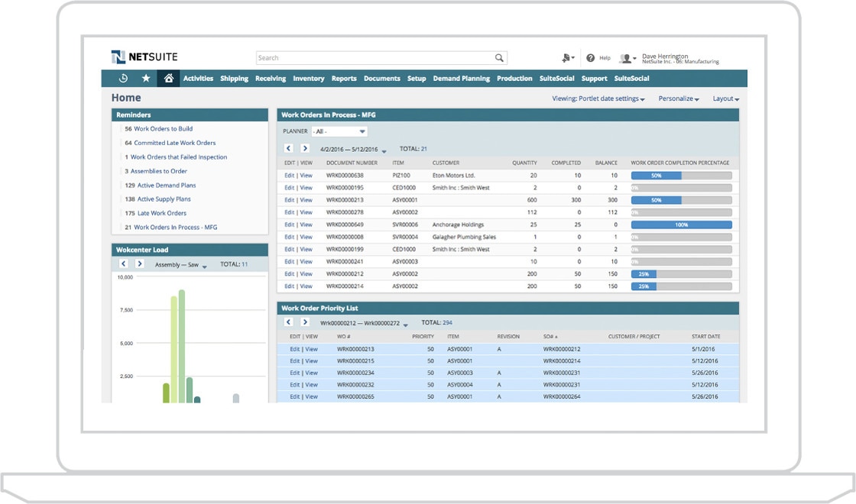Open the Production menu
The height and width of the screenshot is (504, 856).
pos(514,78)
